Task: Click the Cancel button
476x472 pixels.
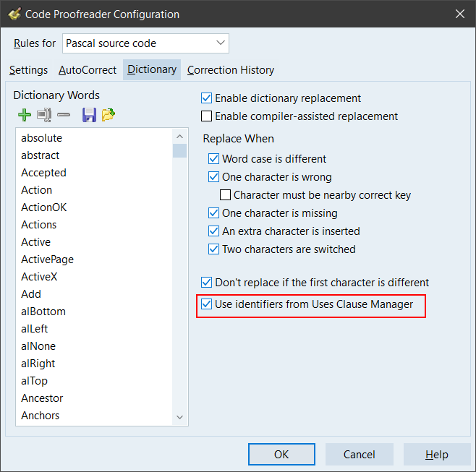Action: [359, 454]
